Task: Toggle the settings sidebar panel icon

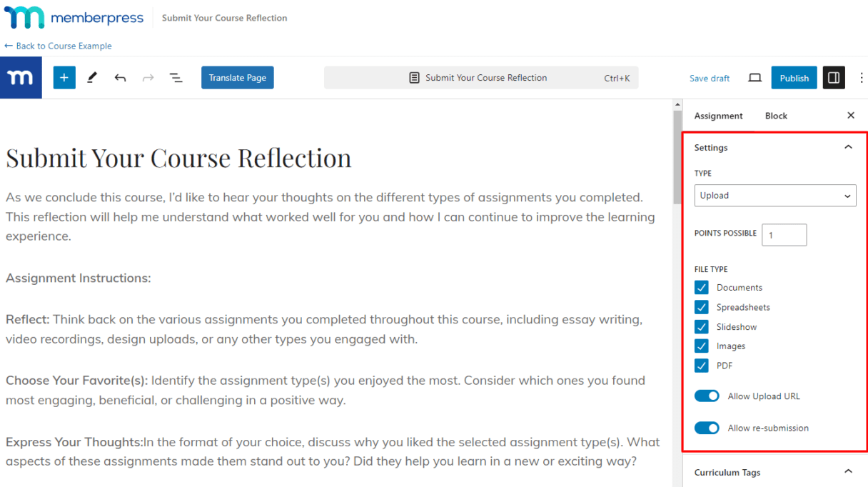Action: pyautogui.click(x=834, y=78)
